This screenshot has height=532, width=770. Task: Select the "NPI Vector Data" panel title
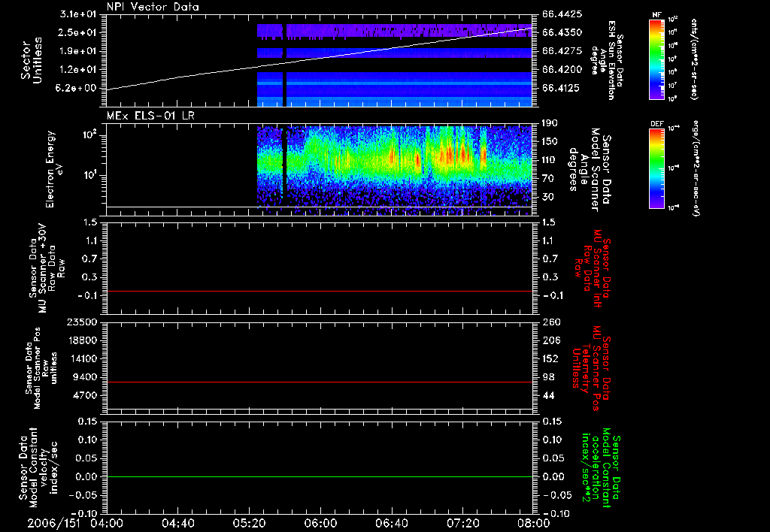[153, 7]
